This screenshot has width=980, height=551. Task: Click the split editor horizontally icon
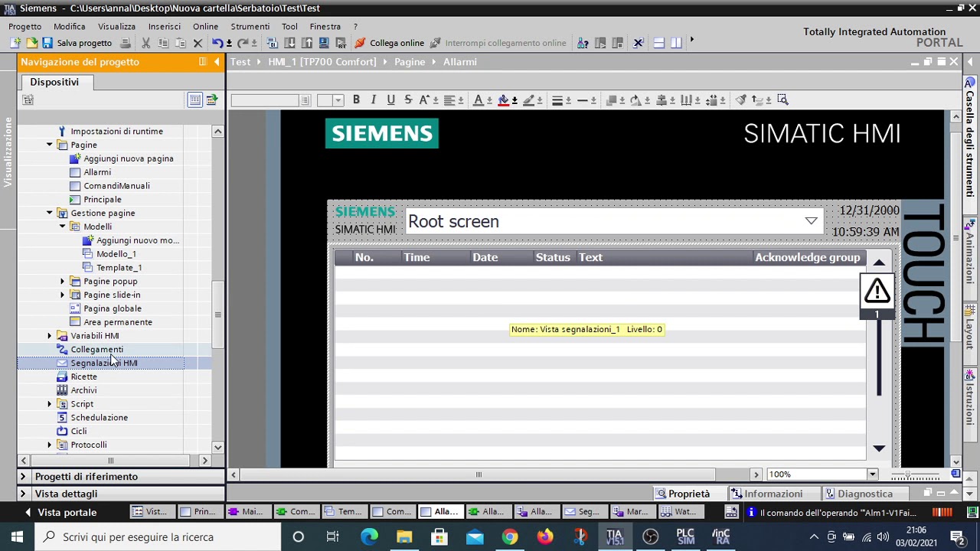pyautogui.click(x=658, y=43)
